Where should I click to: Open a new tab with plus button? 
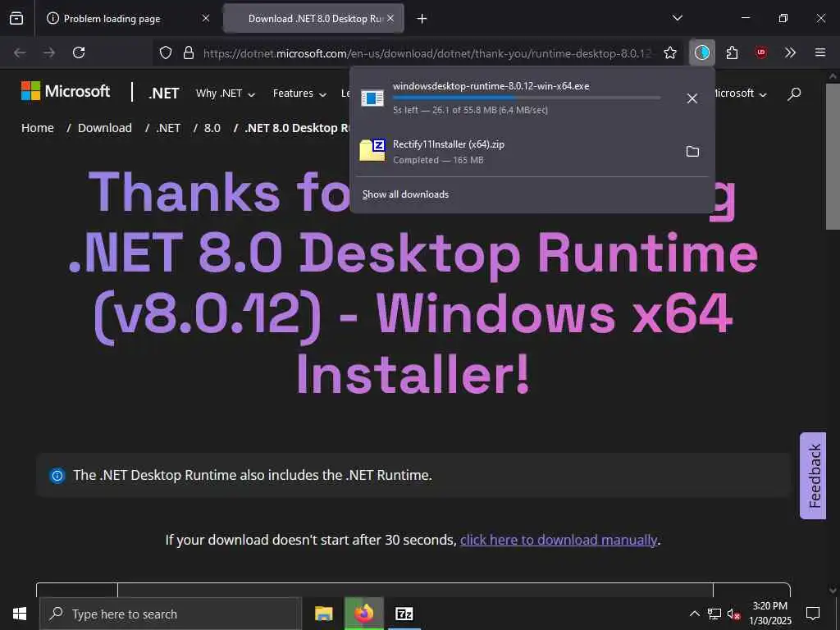(x=422, y=19)
